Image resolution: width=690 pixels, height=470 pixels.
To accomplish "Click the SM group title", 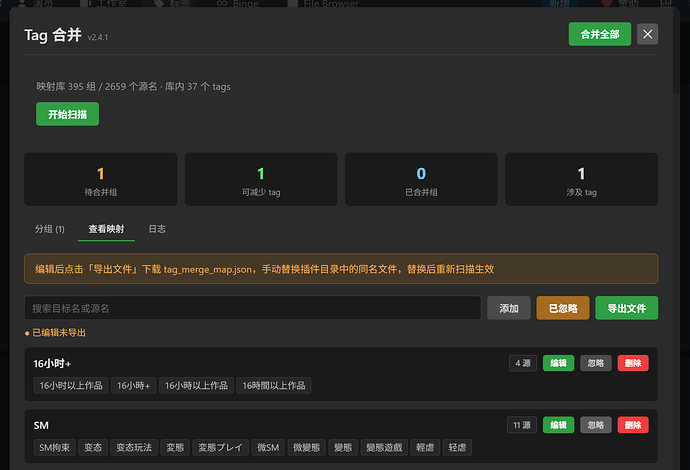I will click(x=41, y=425).
